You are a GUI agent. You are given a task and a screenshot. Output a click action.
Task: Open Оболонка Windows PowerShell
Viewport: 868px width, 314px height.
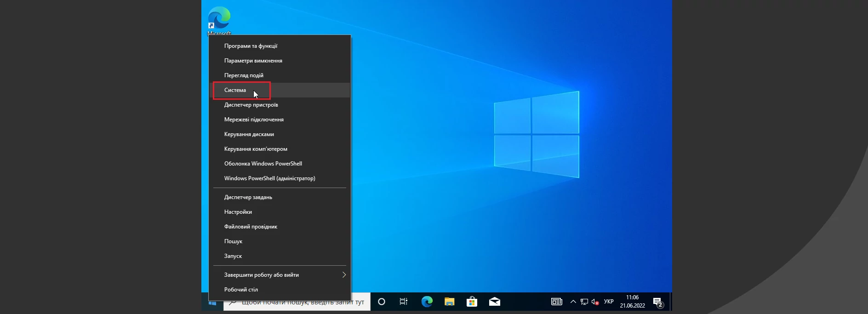(280, 164)
